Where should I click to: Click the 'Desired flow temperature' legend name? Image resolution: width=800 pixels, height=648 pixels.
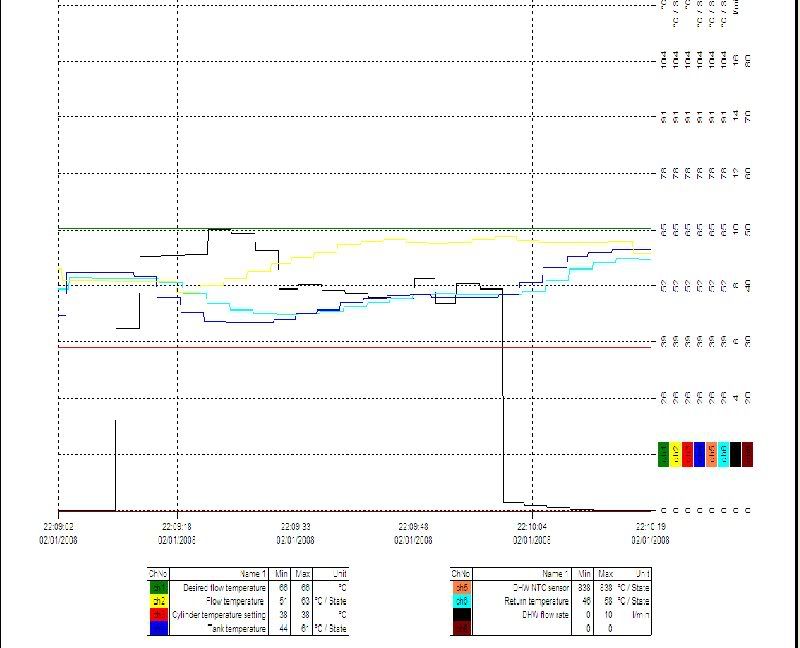click(x=225, y=588)
